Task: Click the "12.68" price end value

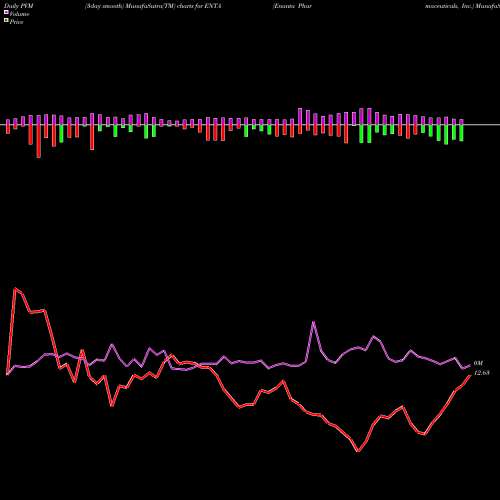Action: tap(481, 373)
